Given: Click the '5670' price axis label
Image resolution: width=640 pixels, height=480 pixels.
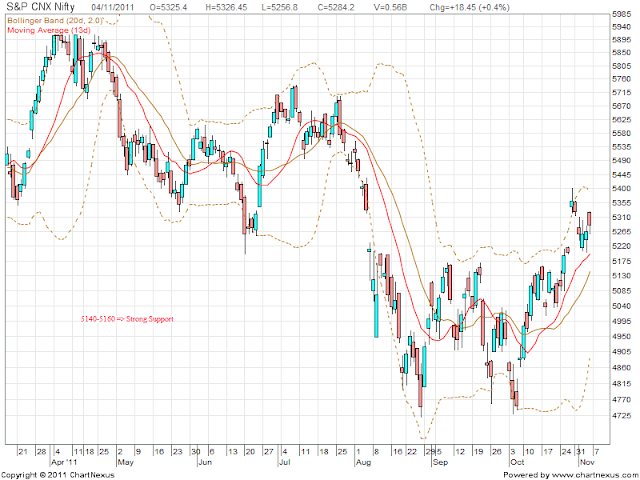Looking at the screenshot, I should 622,106.
